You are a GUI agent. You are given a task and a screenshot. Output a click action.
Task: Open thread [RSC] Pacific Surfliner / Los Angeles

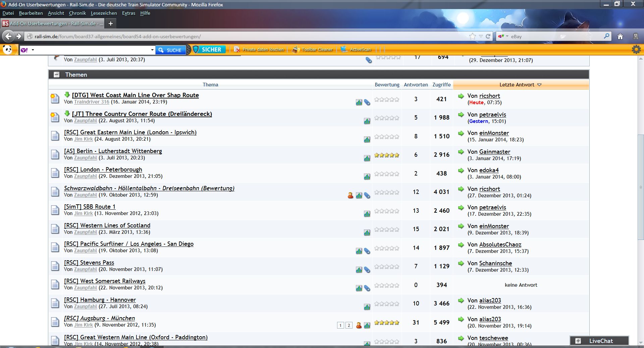129,244
